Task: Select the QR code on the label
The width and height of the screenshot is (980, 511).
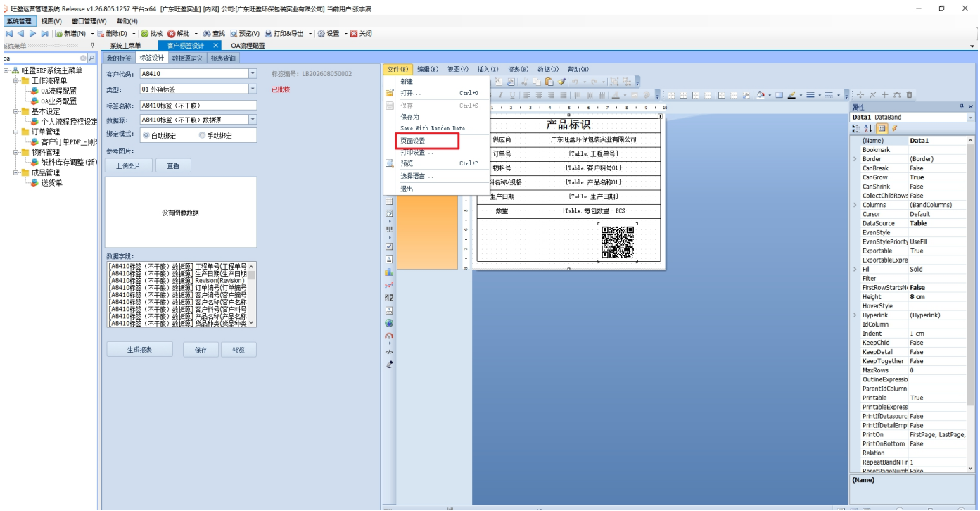Action: (618, 241)
